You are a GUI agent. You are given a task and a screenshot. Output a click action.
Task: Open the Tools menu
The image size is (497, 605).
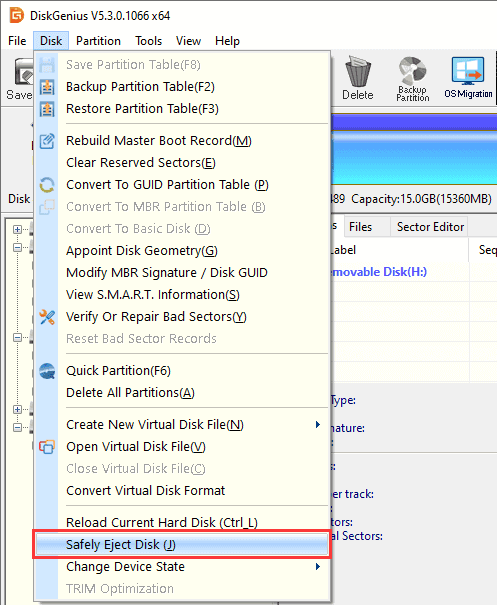pyautogui.click(x=148, y=41)
